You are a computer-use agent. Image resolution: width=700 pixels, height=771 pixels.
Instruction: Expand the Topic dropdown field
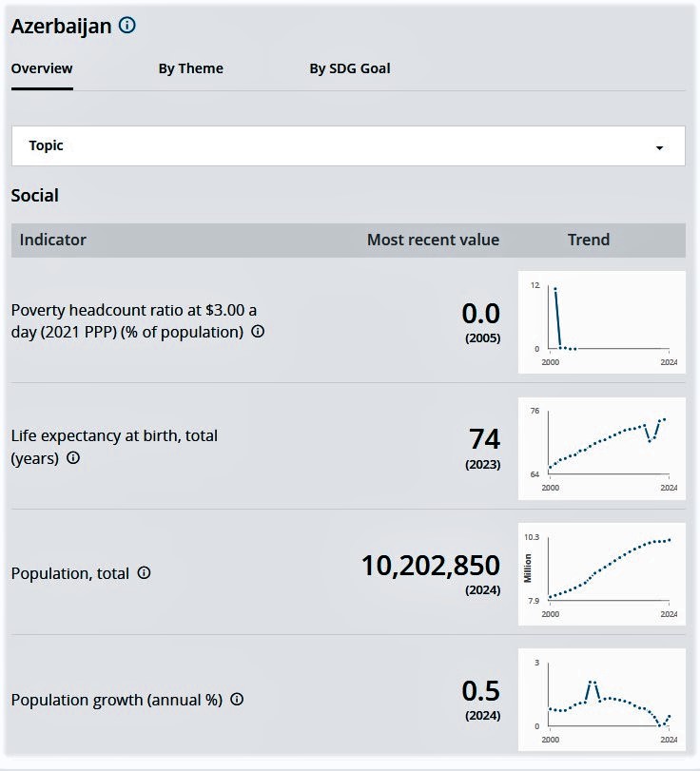[x=347, y=145]
